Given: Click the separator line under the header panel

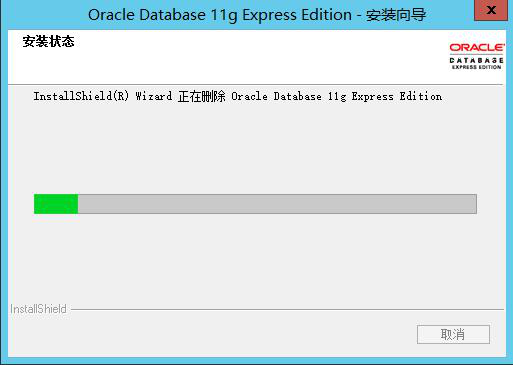Looking at the screenshot, I should (x=256, y=85).
